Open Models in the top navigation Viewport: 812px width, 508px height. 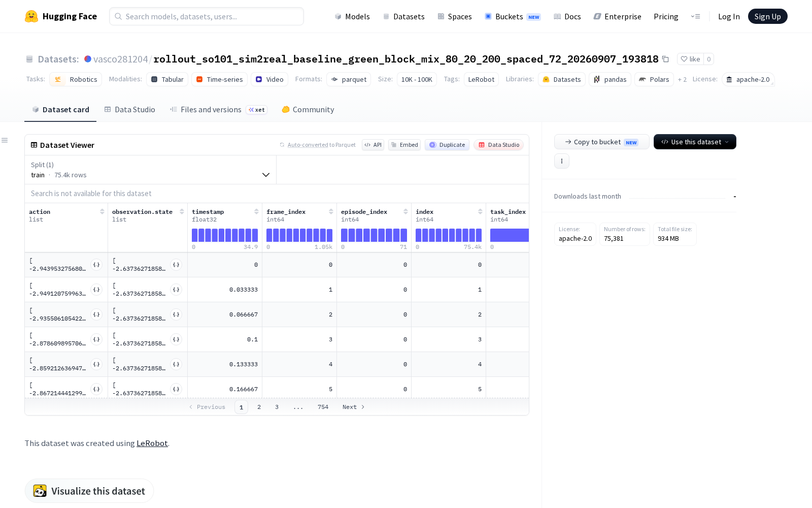352,16
